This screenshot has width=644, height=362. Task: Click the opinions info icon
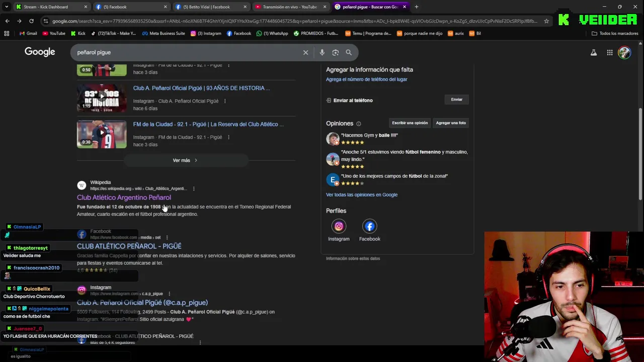pyautogui.click(x=359, y=124)
